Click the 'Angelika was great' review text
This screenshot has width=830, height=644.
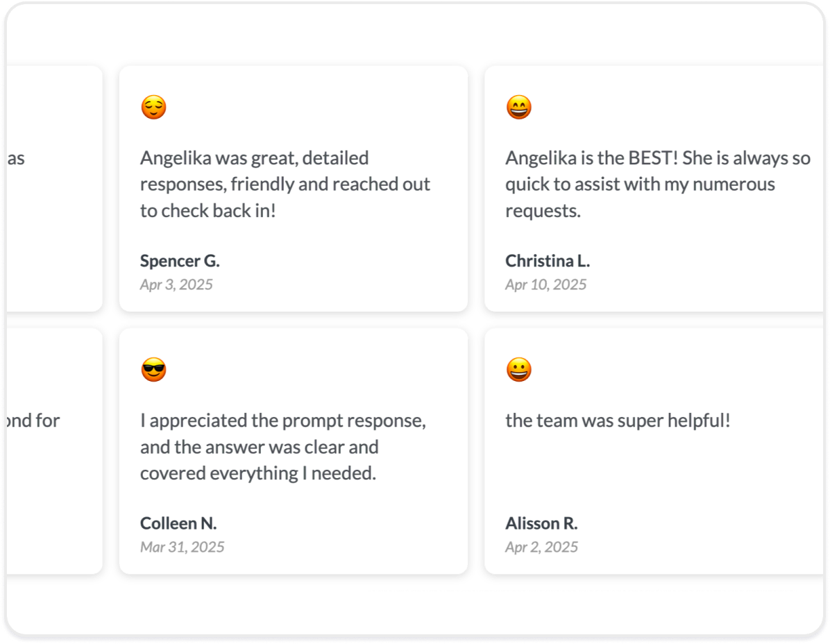(x=285, y=184)
